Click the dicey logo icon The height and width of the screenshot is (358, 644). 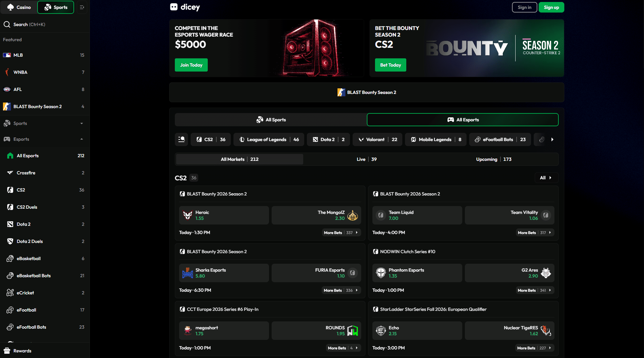click(174, 7)
